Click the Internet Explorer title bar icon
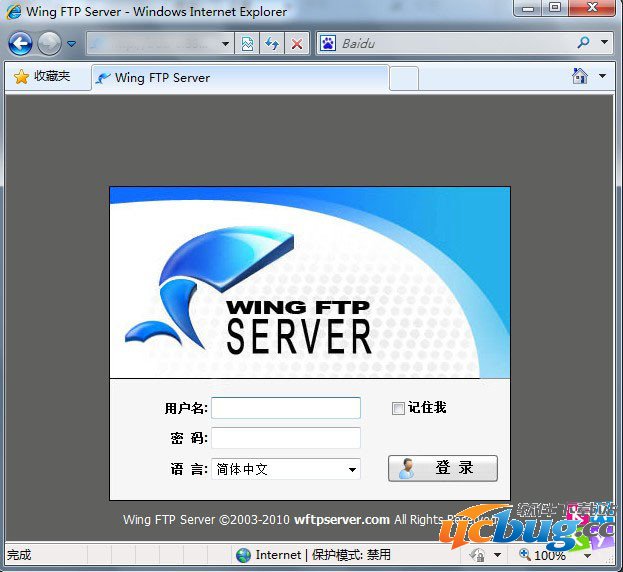 [x=14, y=11]
